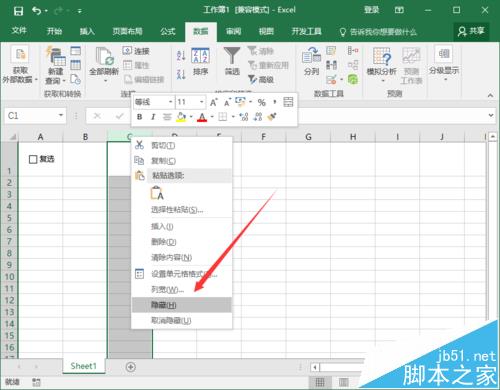Save the workbook with the floppy disk icon

(x=18, y=11)
